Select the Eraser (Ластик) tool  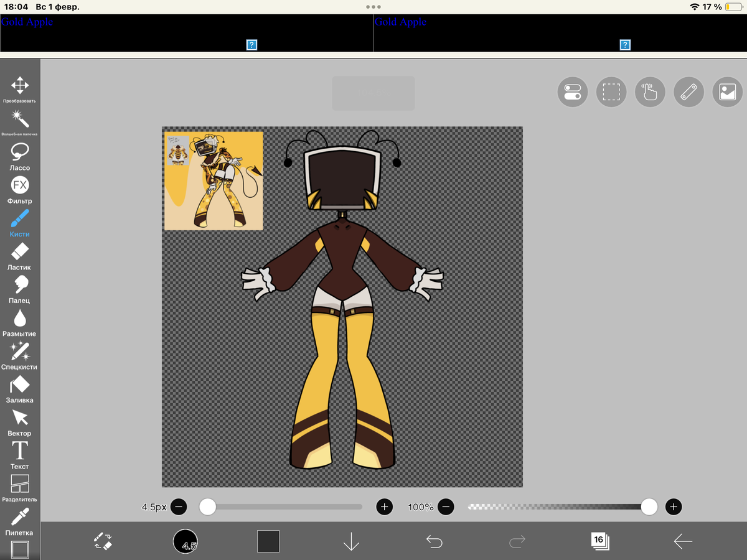pos(20,256)
